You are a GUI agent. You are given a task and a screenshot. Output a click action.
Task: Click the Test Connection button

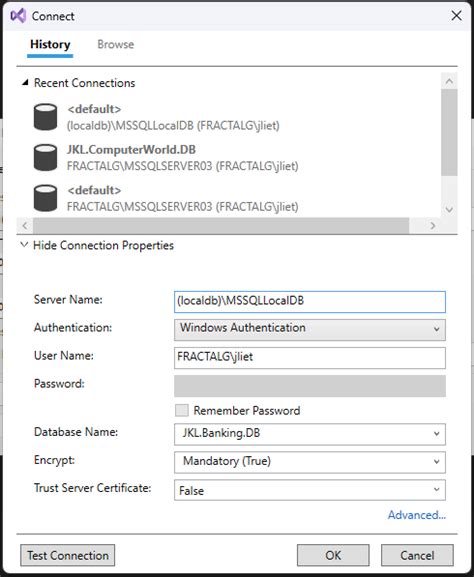click(x=68, y=555)
